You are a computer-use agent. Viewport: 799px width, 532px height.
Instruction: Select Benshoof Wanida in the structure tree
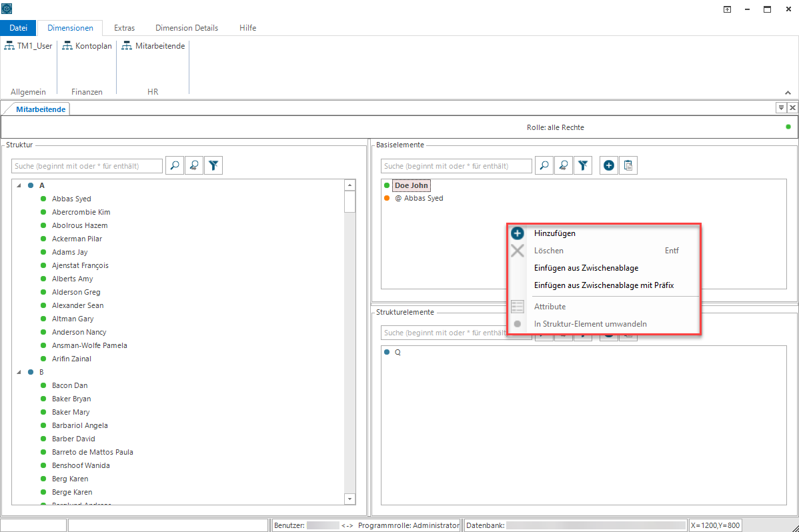pyautogui.click(x=81, y=465)
